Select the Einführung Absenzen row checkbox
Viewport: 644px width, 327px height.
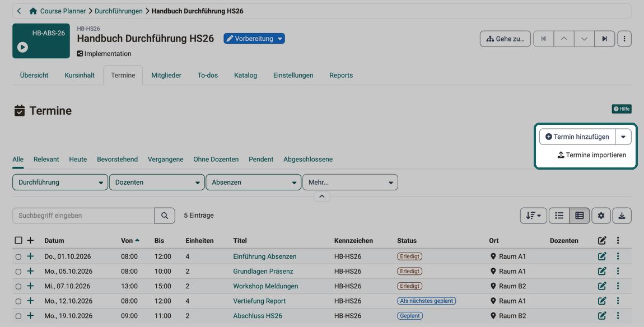pos(18,257)
